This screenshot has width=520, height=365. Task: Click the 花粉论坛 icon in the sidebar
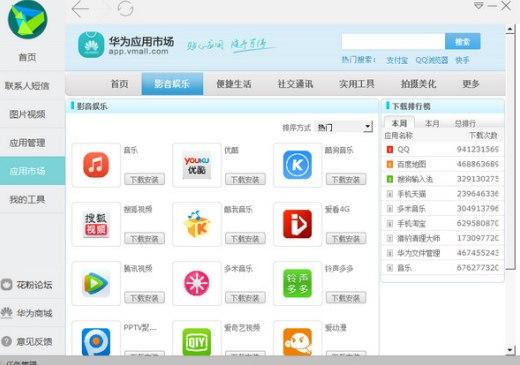pos(7,285)
